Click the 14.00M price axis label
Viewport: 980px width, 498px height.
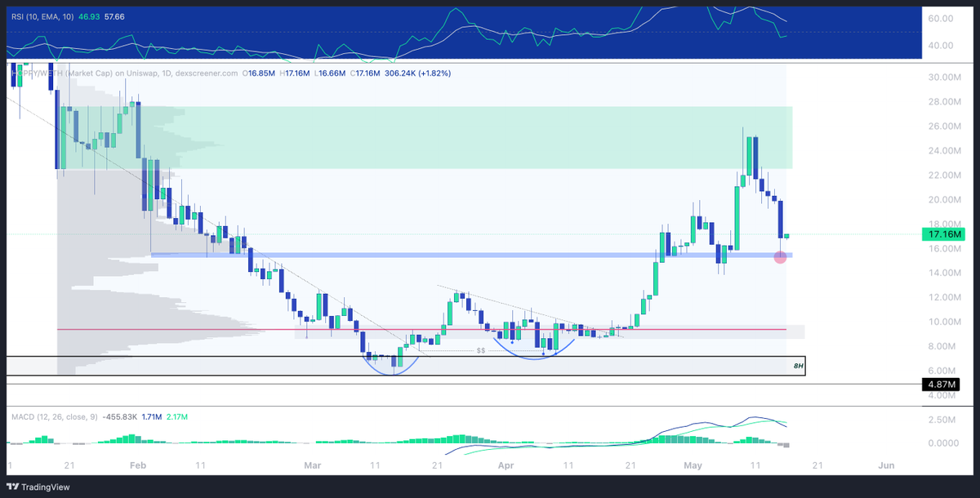pyautogui.click(x=946, y=273)
